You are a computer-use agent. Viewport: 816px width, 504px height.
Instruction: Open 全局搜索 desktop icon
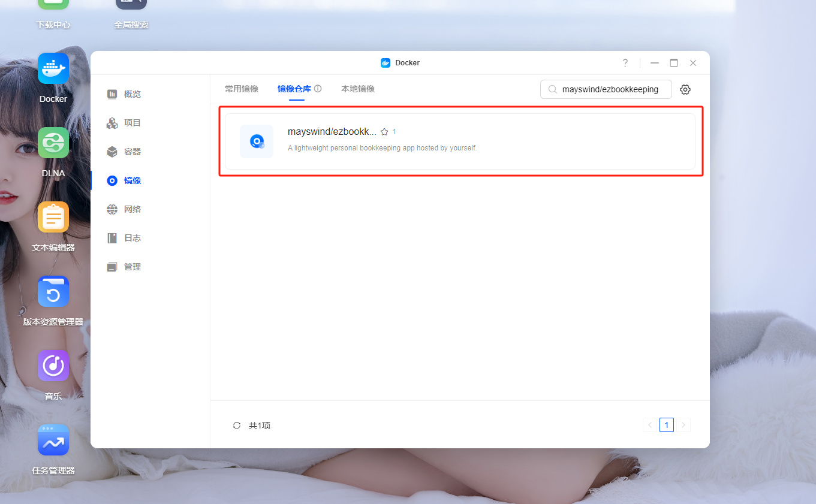(x=131, y=5)
